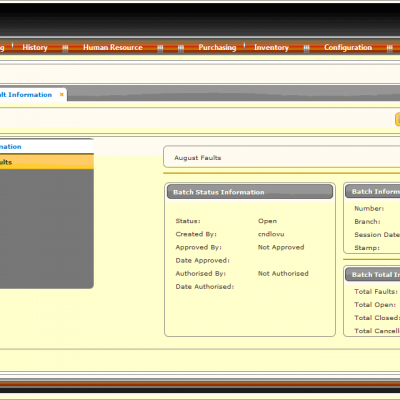The image size is (400, 400).
Task: Click the 'Total Open:' label
Action: [x=375, y=305]
